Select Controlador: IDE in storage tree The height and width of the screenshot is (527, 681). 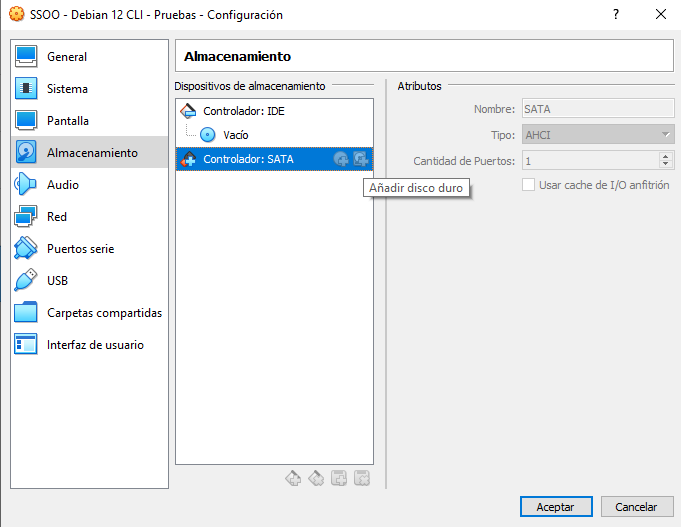tap(243, 111)
